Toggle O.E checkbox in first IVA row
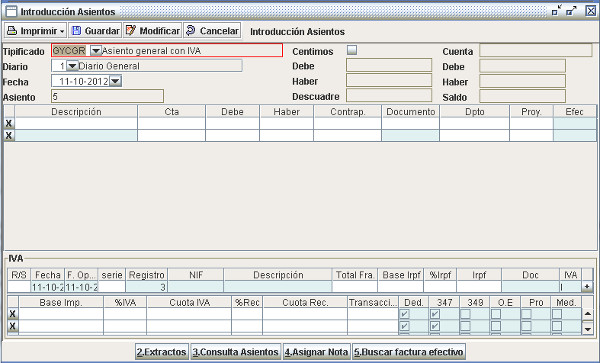The width and height of the screenshot is (600, 363). [496, 314]
